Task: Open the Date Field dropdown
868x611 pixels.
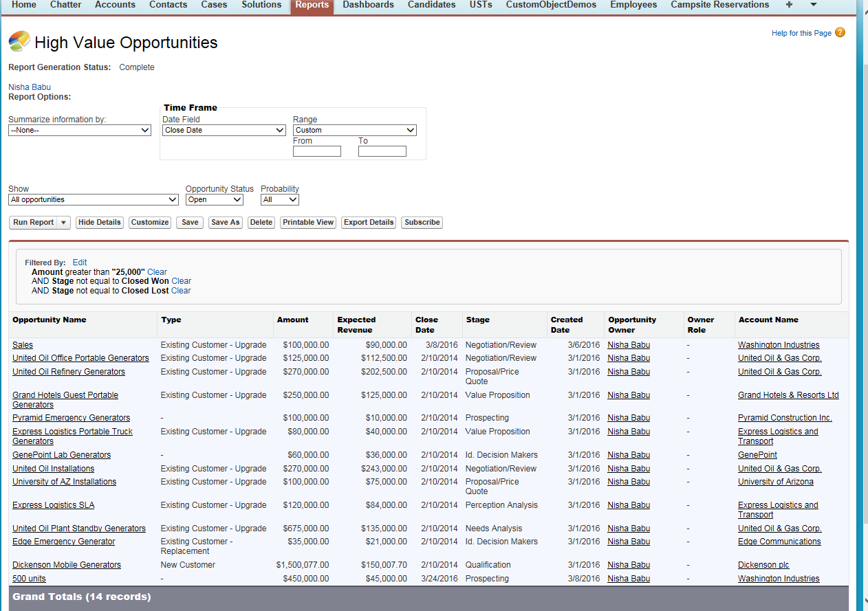Action: 224,130
